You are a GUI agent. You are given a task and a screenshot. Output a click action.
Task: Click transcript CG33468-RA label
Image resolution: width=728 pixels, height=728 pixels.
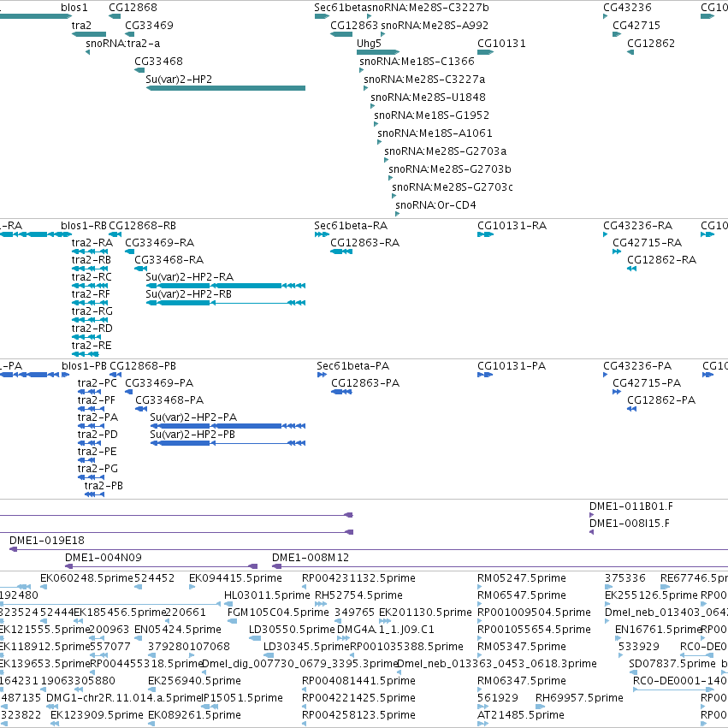pos(169,260)
